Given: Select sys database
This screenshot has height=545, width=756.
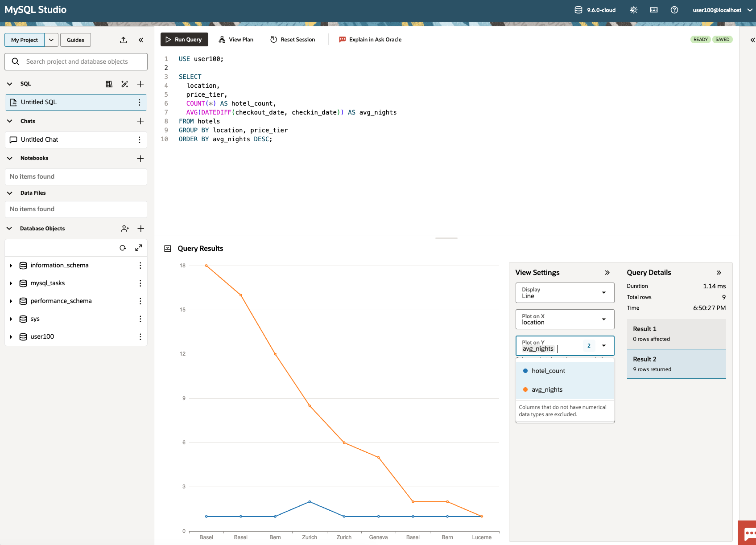Looking at the screenshot, I should (x=35, y=319).
